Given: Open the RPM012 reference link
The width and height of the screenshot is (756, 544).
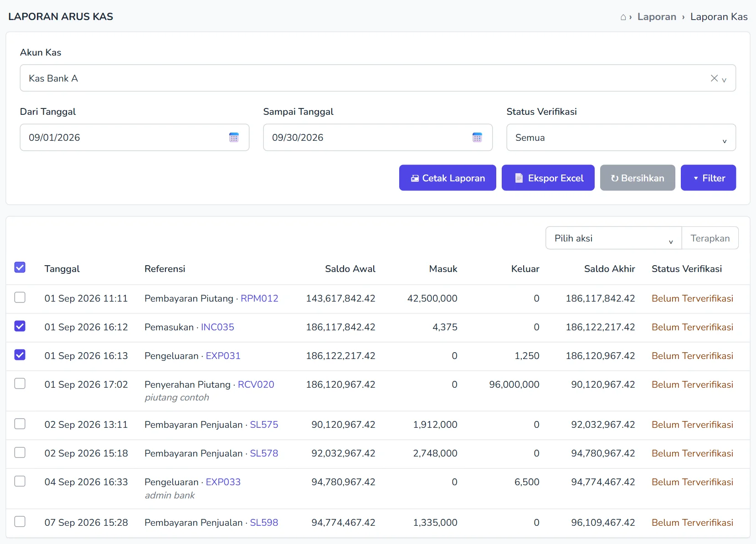Looking at the screenshot, I should tap(259, 298).
